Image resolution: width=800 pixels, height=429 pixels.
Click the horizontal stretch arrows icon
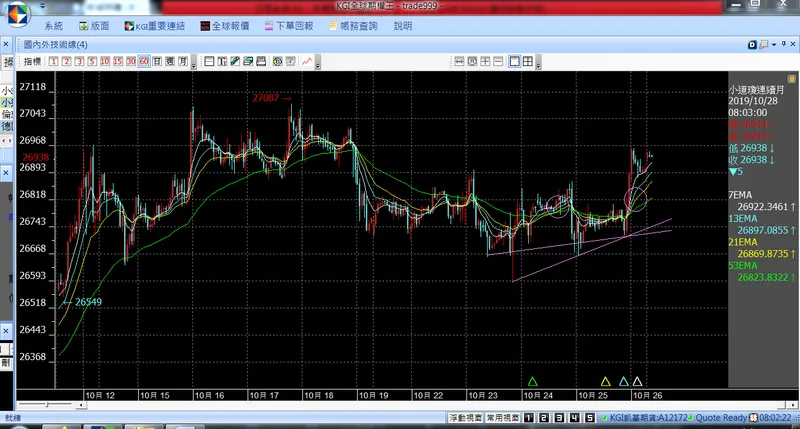[459, 62]
